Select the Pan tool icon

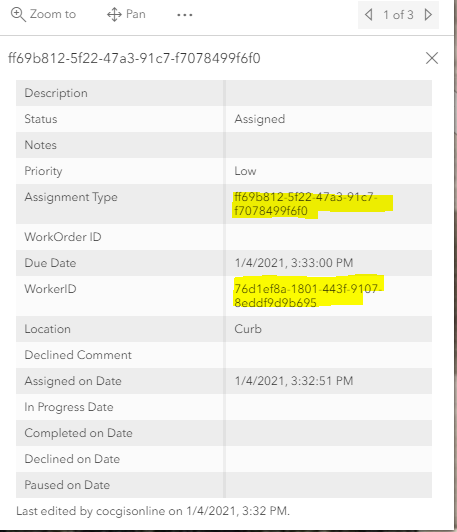coord(114,15)
